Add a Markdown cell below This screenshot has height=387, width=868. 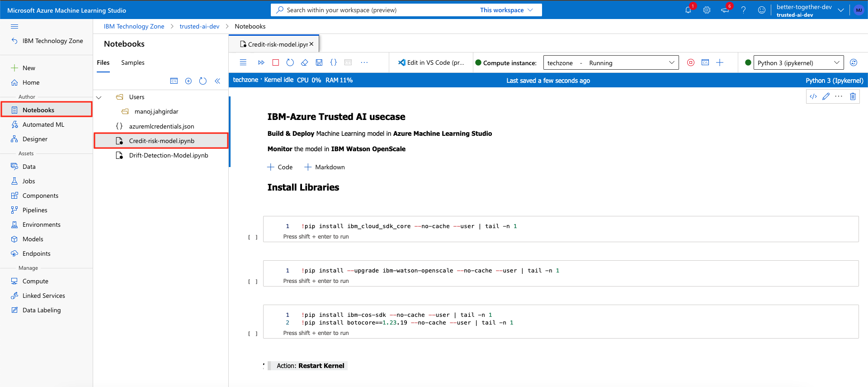tap(325, 167)
